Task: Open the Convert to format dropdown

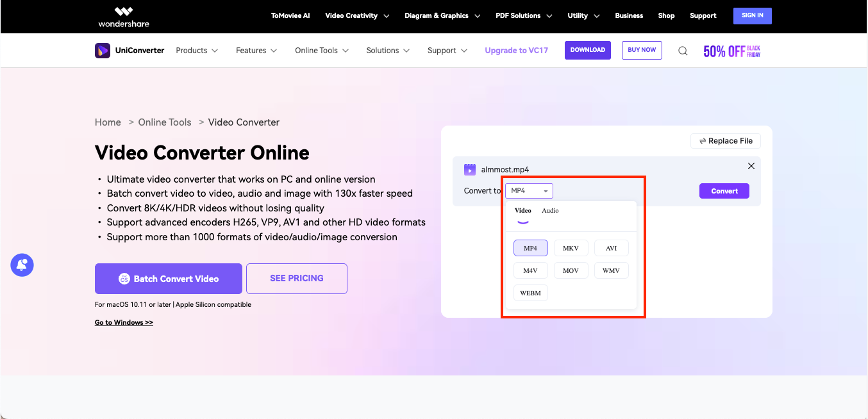Action: (x=529, y=190)
